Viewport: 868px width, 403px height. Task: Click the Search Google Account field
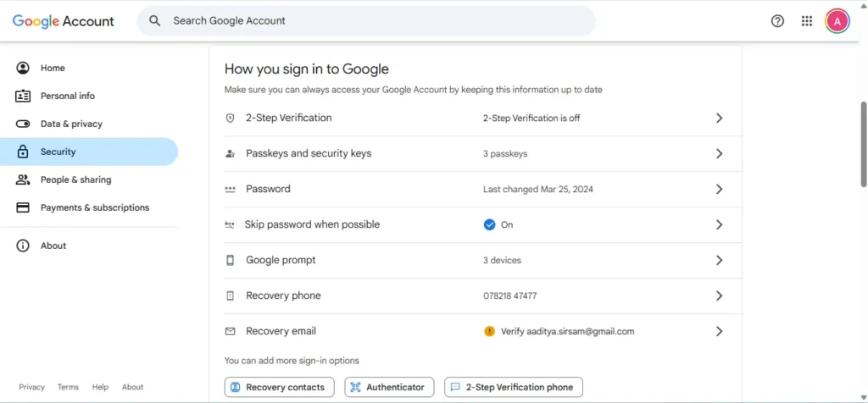point(373,21)
